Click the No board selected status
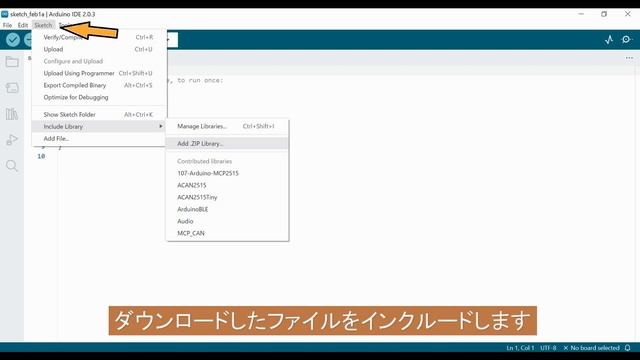 pyautogui.click(x=591, y=348)
